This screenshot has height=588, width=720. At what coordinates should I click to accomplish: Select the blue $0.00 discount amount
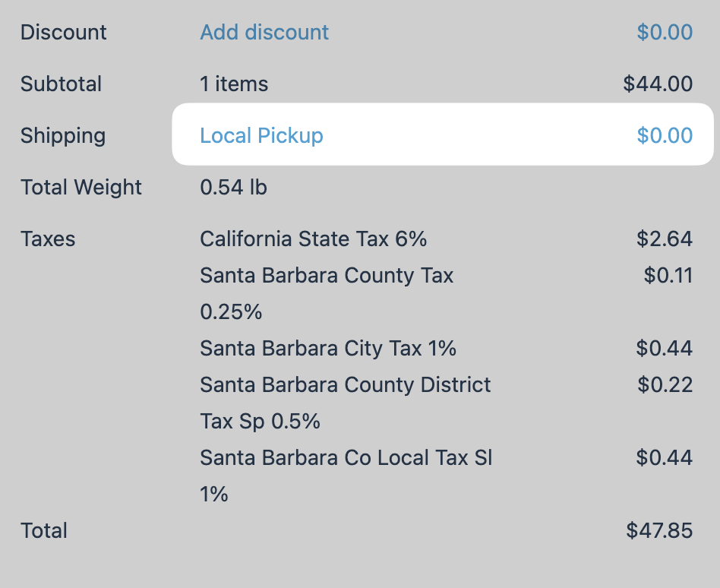(x=665, y=32)
